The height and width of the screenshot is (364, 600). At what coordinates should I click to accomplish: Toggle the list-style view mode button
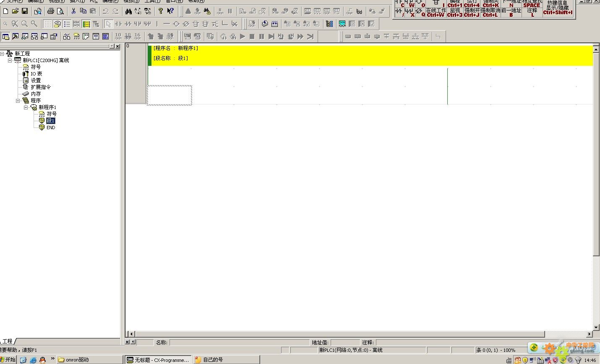[67, 24]
